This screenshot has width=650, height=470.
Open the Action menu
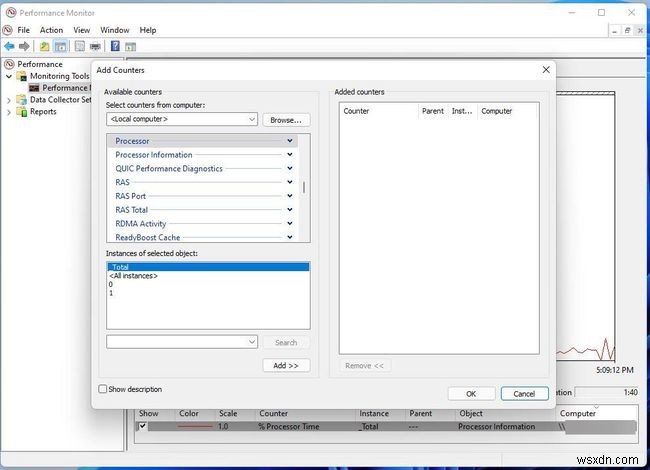pyautogui.click(x=51, y=30)
